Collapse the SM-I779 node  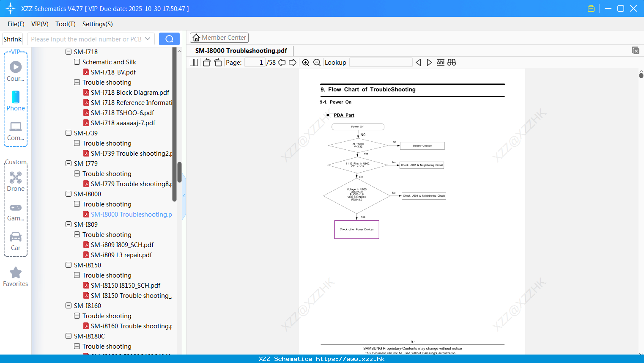(69, 163)
